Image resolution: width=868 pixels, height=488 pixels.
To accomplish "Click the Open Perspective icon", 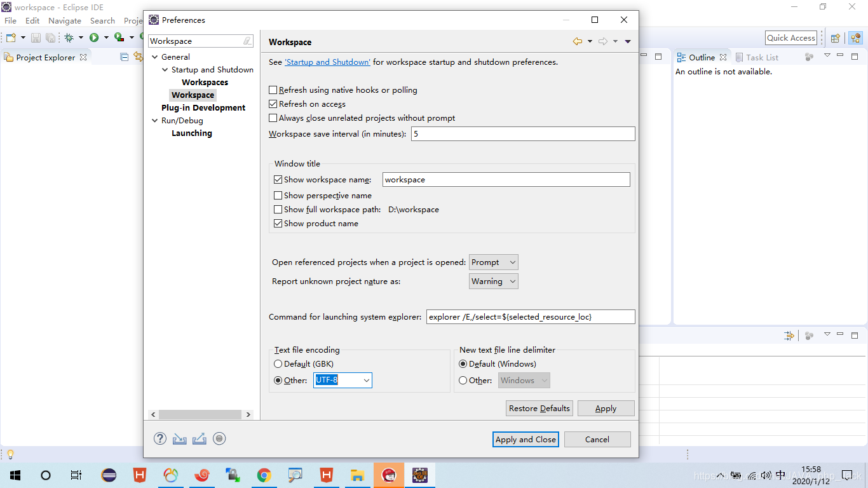I will (836, 38).
